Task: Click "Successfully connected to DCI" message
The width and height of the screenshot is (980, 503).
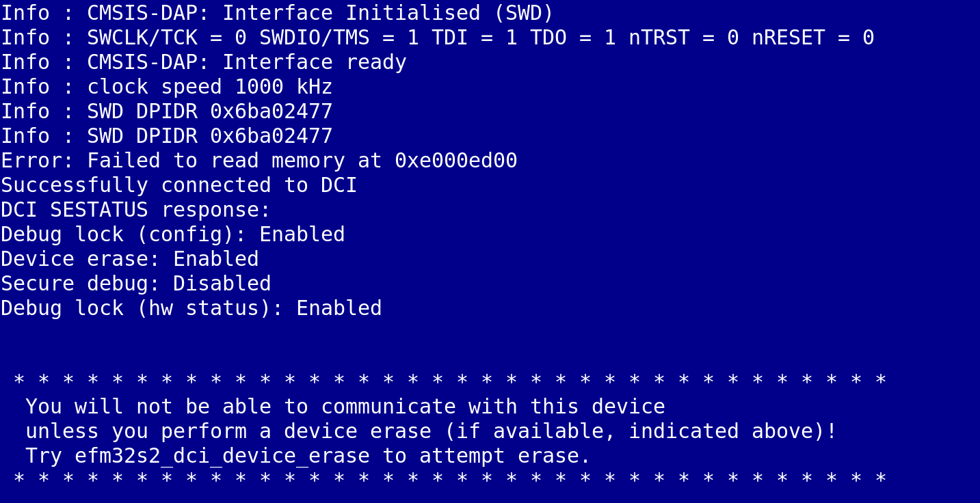Action: [179, 185]
